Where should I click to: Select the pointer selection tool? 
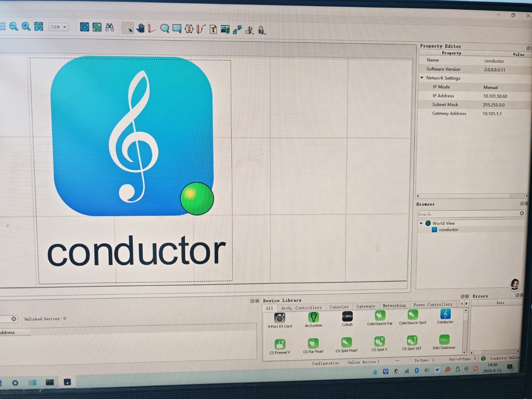pyautogui.click(x=128, y=28)
